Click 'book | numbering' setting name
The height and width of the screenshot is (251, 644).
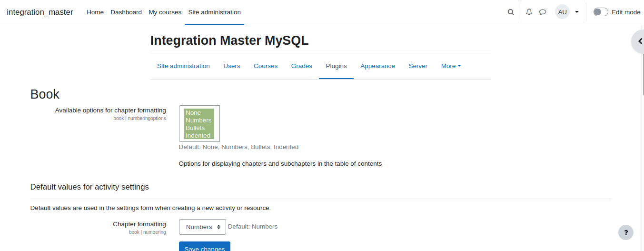tap(148, 232)
